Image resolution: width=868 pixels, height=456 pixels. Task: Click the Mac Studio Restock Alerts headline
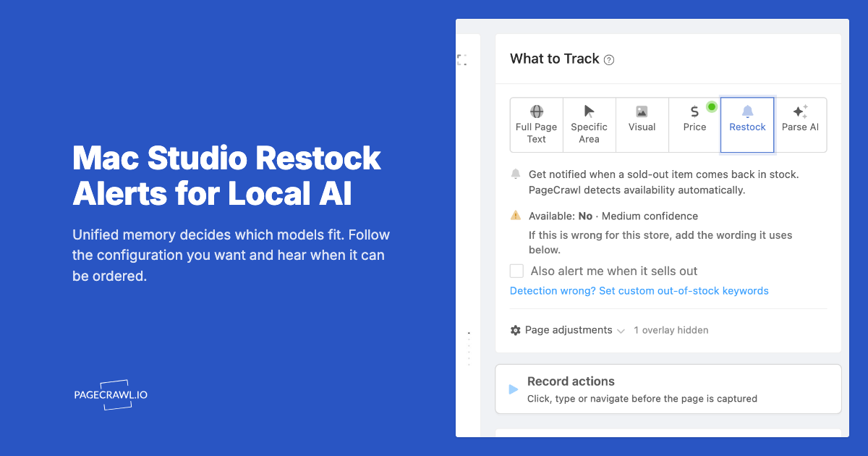click(x=226, y=177)
